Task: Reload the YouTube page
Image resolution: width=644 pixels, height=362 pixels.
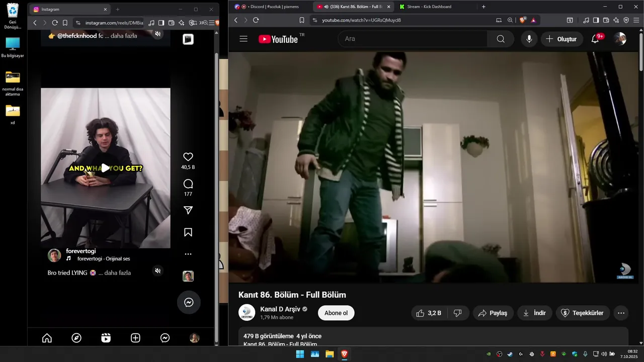Action: coord(256,20)
